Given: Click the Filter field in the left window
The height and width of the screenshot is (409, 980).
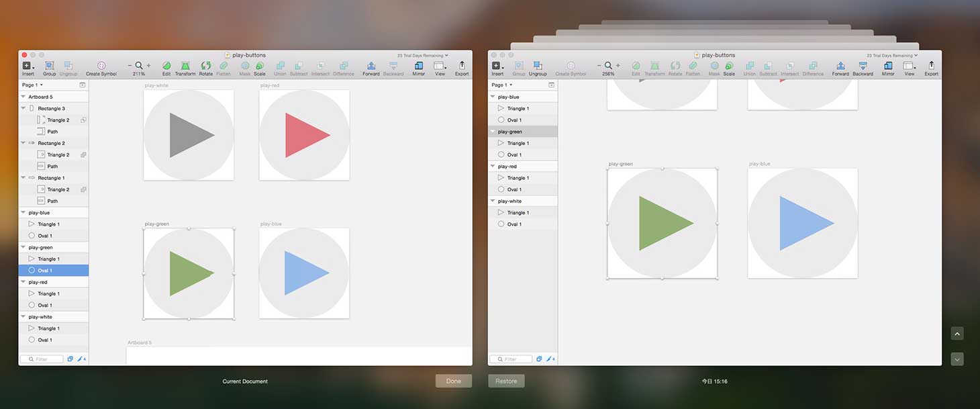Looking at the screenshot, I should [x=42, y=359].
